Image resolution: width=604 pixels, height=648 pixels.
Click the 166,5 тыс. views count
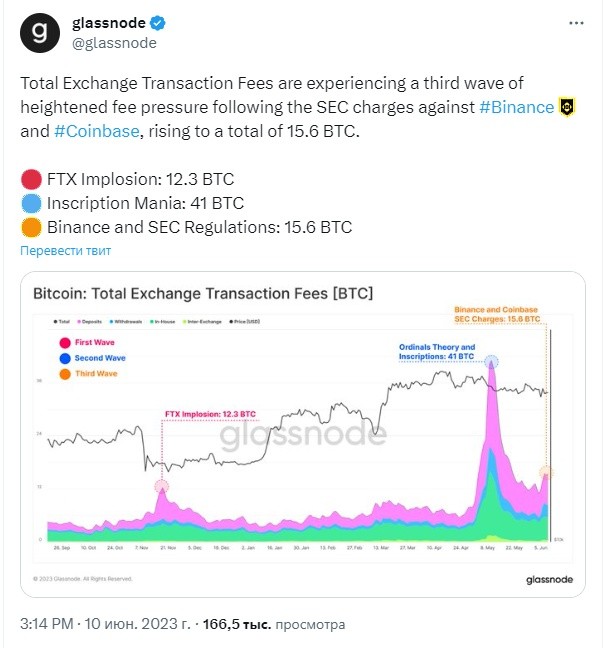[x=237, y=624]
